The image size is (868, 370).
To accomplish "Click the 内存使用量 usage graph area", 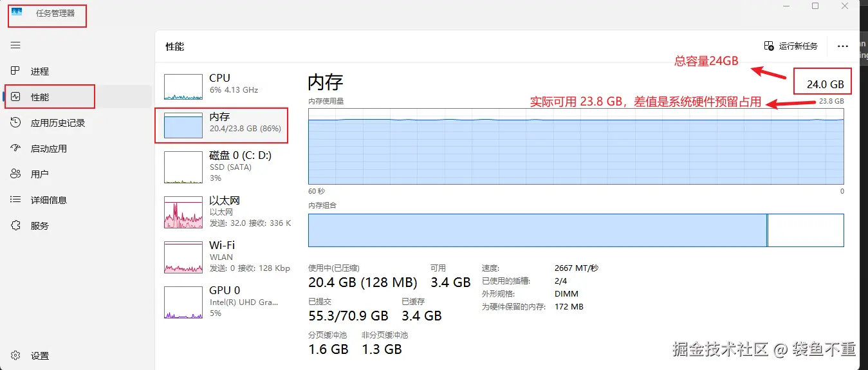I will 576,147.
